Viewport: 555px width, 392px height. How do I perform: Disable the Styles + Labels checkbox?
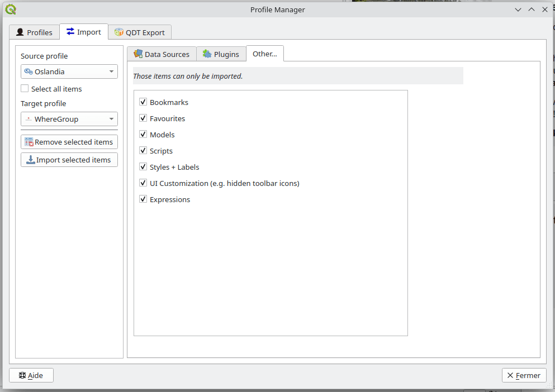(x=143, y=167)
